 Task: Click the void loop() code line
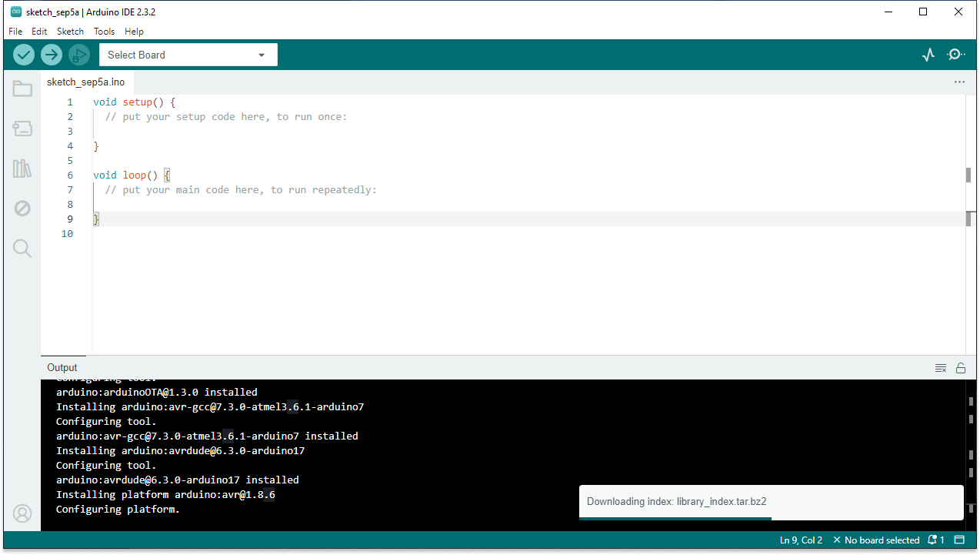(132, 176)
